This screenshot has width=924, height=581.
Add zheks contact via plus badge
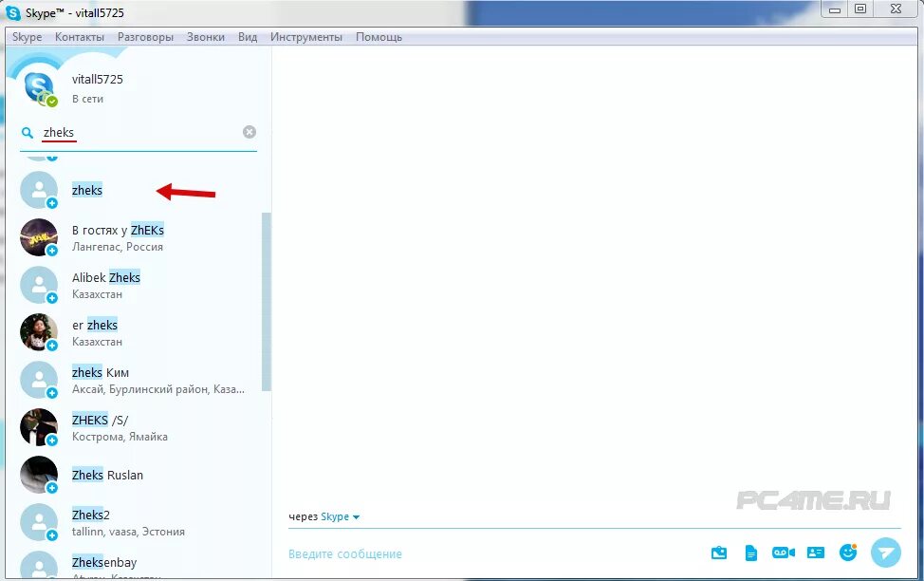pyautogui.click(x=52, y=203)
